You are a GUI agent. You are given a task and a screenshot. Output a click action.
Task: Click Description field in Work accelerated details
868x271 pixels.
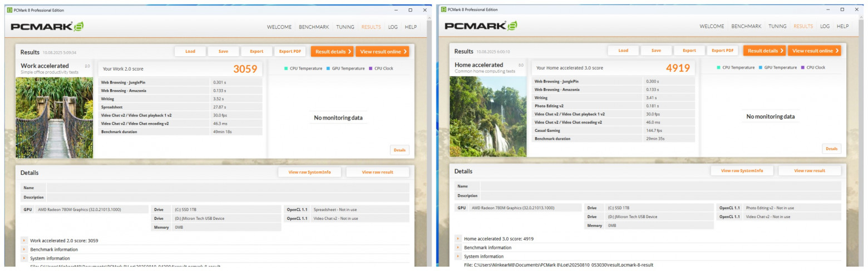[x=228, y=198]
